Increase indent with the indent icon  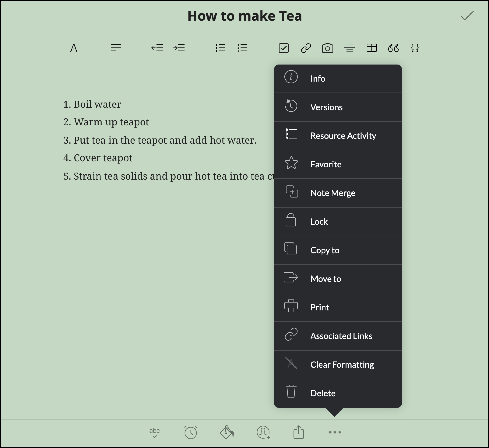click(x=179, y=48)
